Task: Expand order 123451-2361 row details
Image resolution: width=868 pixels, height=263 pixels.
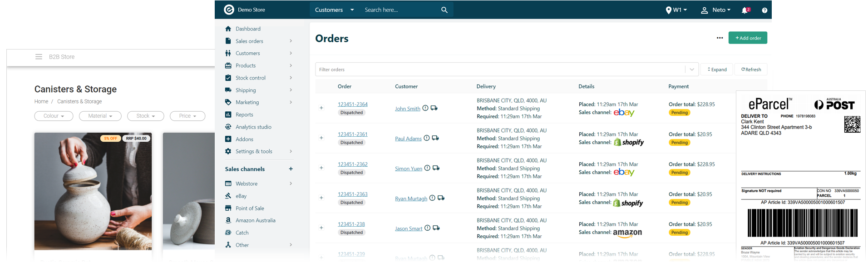Action: coord(321,138)
